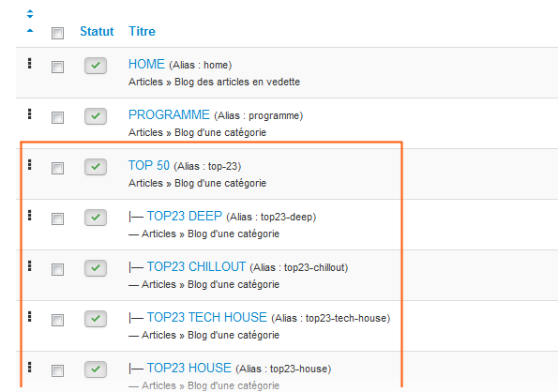Toggle status icon for TOP23 TECH HOUSE
The height and width of the screenshot is (392, 558).
[x=96, y=319]
